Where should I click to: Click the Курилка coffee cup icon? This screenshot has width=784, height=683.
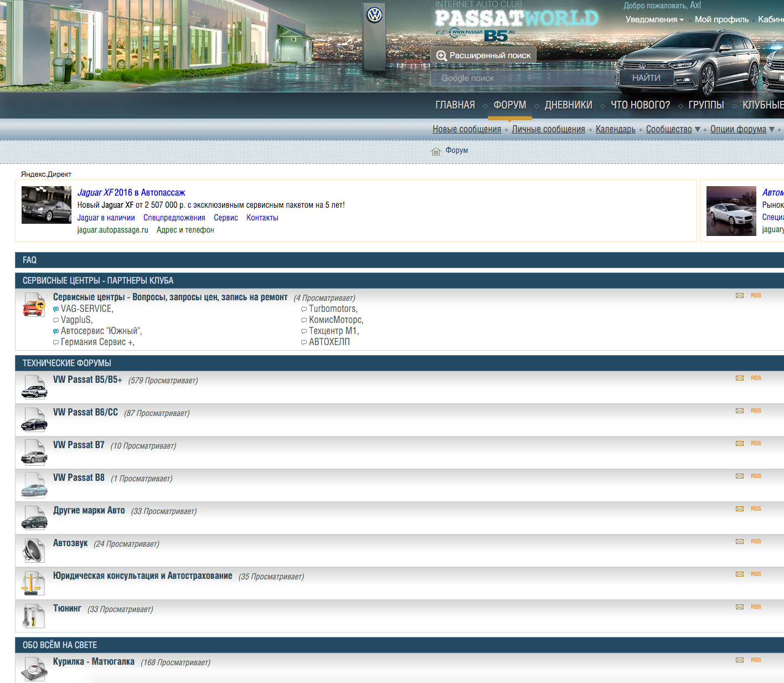(x=34, y=669)
